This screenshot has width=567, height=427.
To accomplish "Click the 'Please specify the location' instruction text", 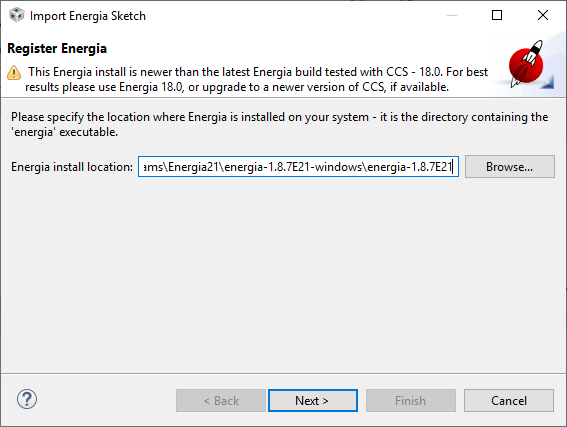I will click(280, 124).
